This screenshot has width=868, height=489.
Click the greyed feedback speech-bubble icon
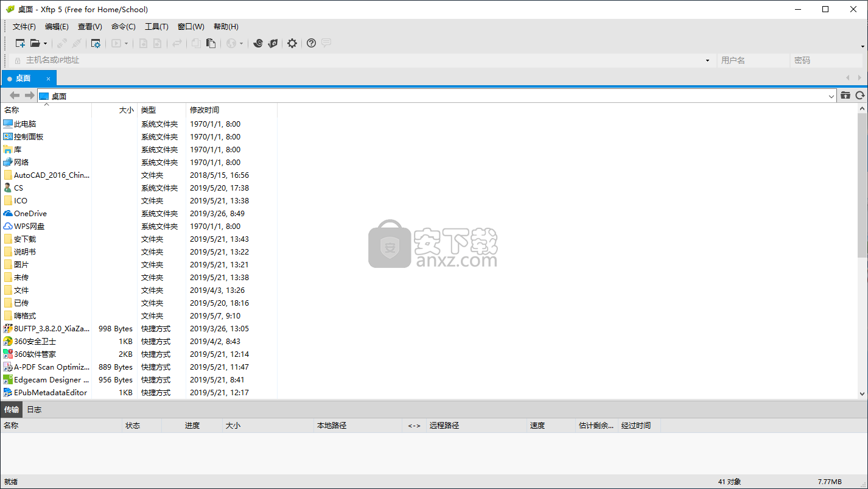[326, 43]
